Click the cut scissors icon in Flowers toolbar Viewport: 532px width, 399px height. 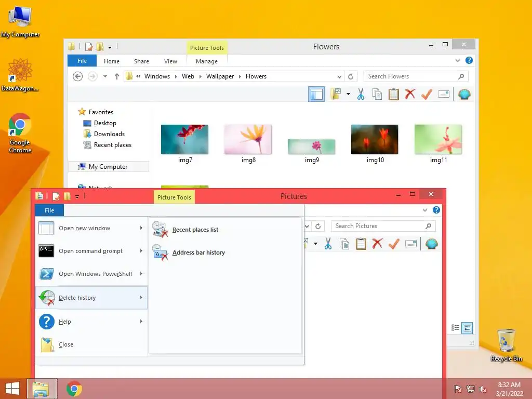(x=361, y=94)
